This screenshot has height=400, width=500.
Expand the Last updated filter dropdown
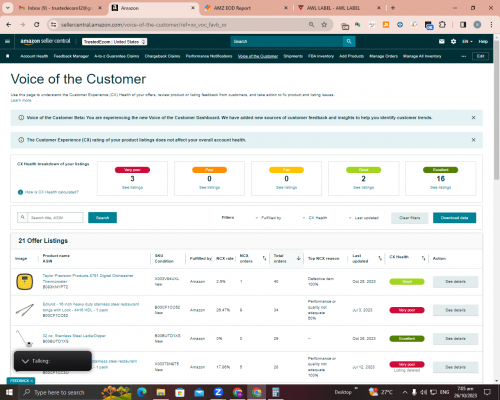click(x=364, y=218)
